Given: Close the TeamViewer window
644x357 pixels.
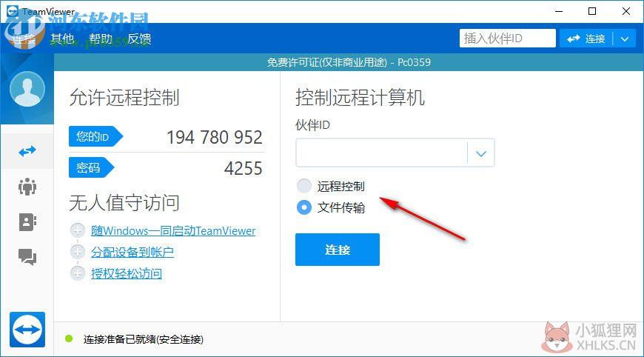Looking at the screenshot, I should 626,11.
